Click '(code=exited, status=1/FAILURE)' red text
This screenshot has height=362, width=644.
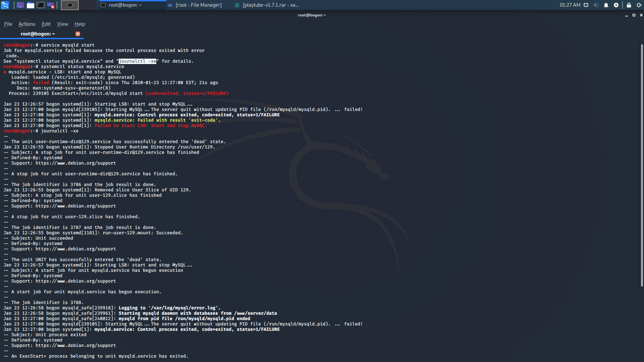coord(187,94)
